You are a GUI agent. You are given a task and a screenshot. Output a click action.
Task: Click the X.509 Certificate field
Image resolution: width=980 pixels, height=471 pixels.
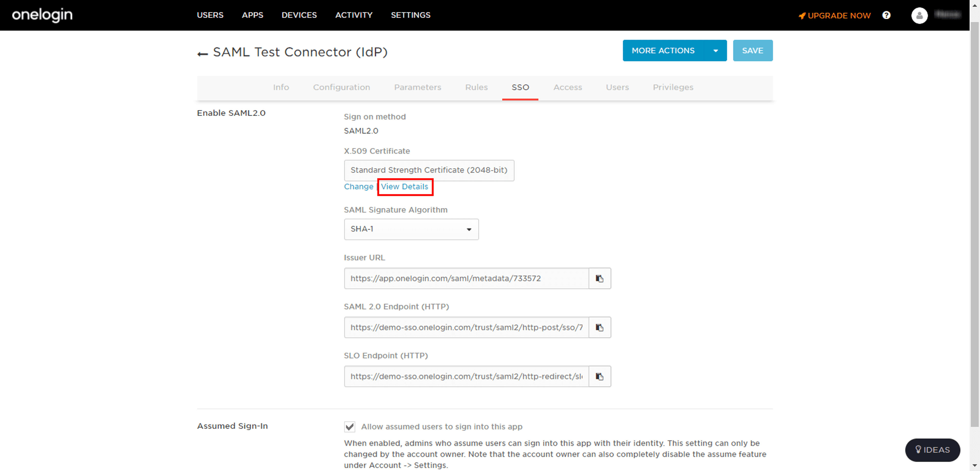pyautogui.click(x=429, y=171)
